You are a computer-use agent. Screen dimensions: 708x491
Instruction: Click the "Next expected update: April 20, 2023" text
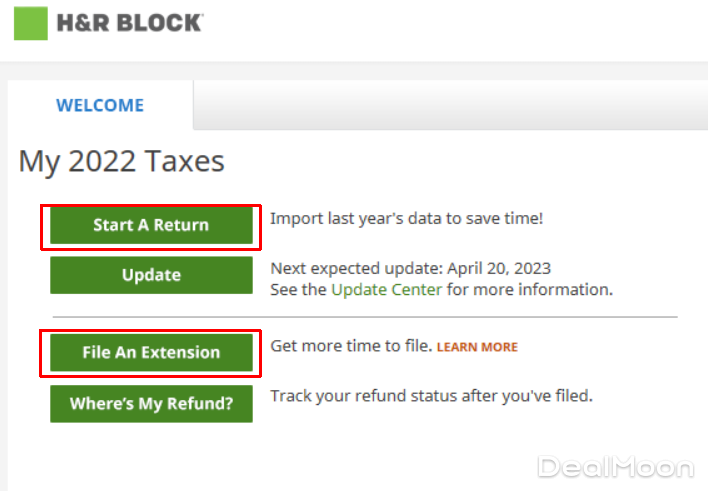410,268
